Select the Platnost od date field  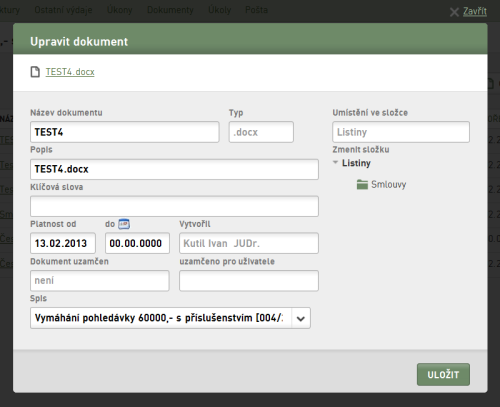click(63, 243)
